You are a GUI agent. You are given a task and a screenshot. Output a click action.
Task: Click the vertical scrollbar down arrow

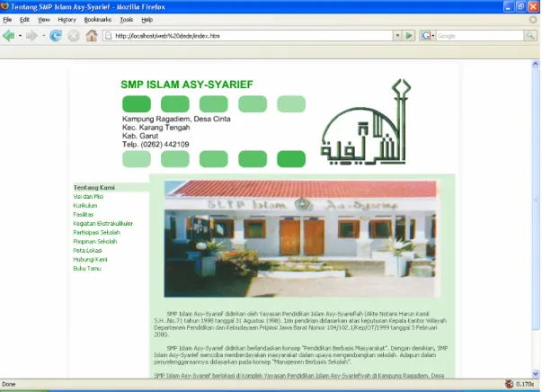[536, 374]
